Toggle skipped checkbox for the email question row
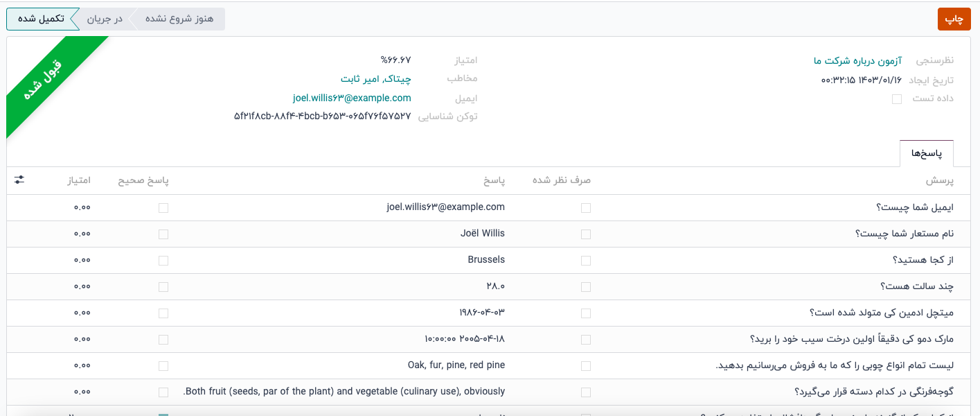Screen dimensions: 980x416 click(x=586, y=207)
